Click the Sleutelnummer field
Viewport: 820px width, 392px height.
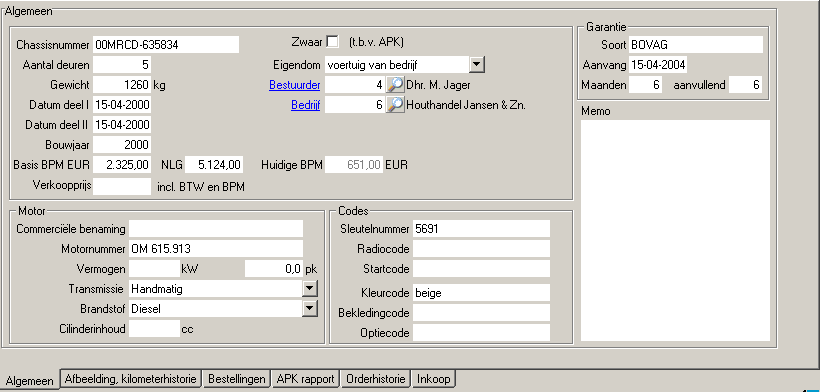pyautogui.click(x=481, y=228)
